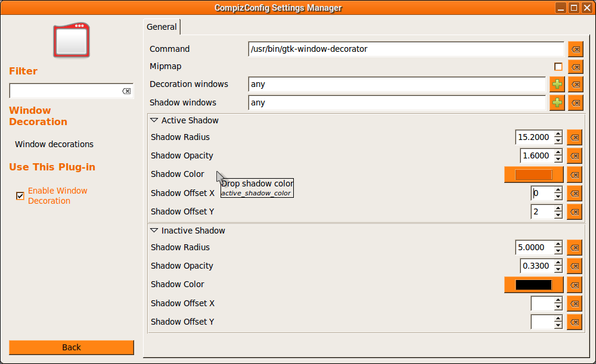Add a window match to Decoration windows

point(557,84)
